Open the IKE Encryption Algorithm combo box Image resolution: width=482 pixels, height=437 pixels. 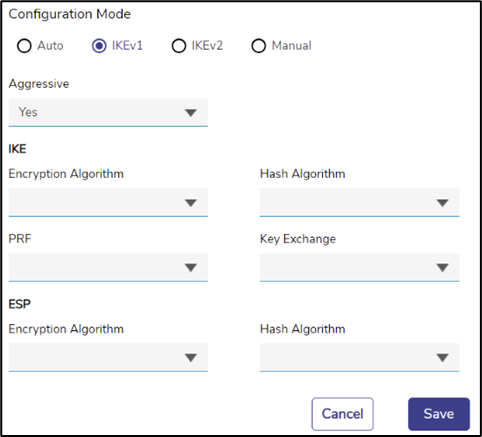click(x=108, y=202)
